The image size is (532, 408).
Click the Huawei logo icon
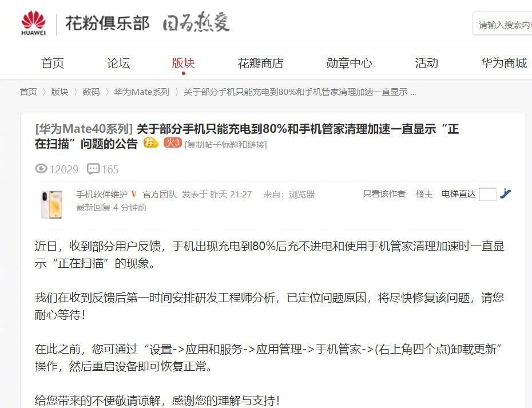pos(33,23)
